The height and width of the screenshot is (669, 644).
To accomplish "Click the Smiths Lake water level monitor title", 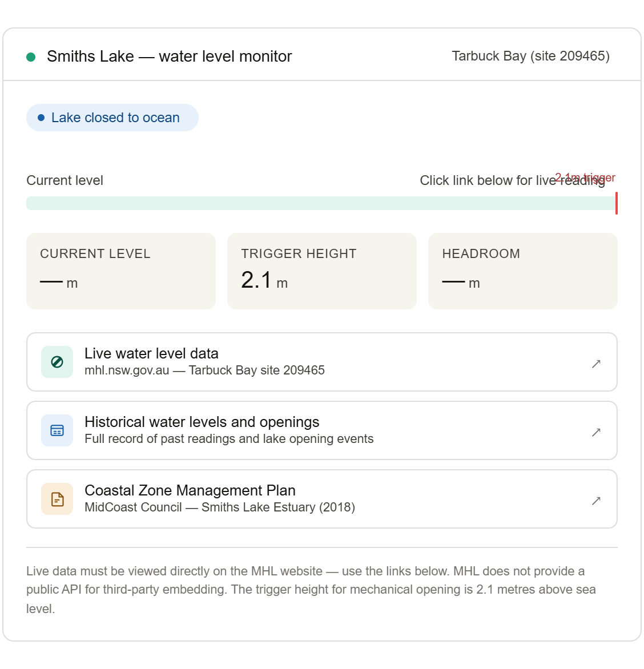I will [x=170, y=57].
